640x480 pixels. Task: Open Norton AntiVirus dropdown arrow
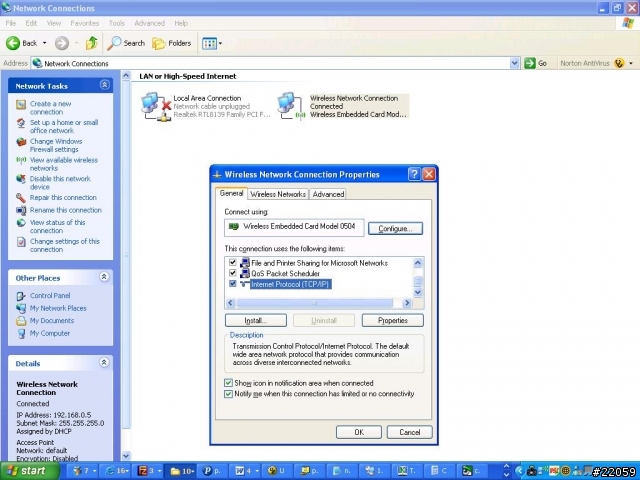[631, 63]
